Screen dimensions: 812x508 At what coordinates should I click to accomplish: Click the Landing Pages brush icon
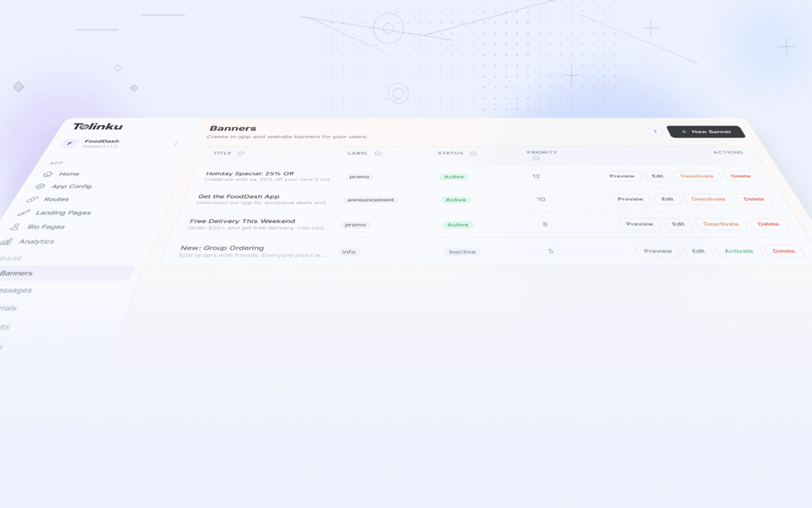pos(24,213)
